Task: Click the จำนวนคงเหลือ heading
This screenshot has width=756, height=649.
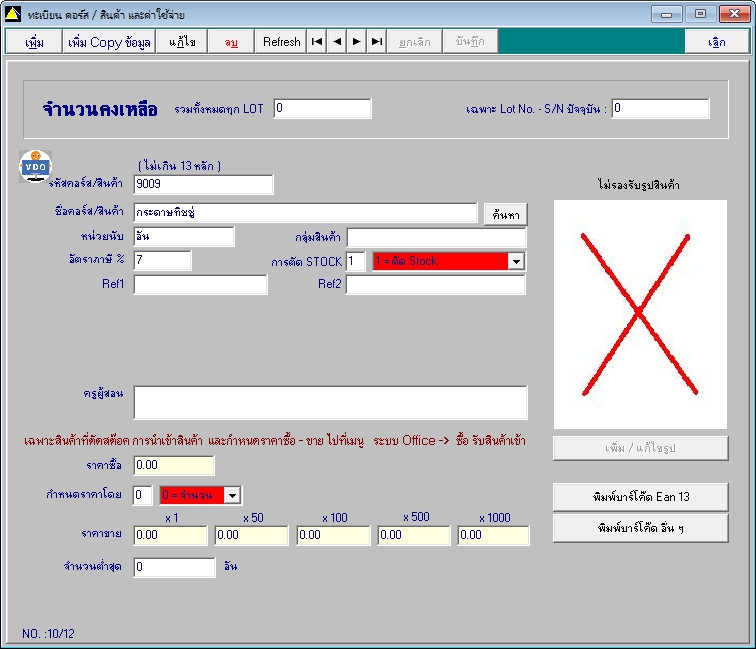Action: tap(100, 109)
